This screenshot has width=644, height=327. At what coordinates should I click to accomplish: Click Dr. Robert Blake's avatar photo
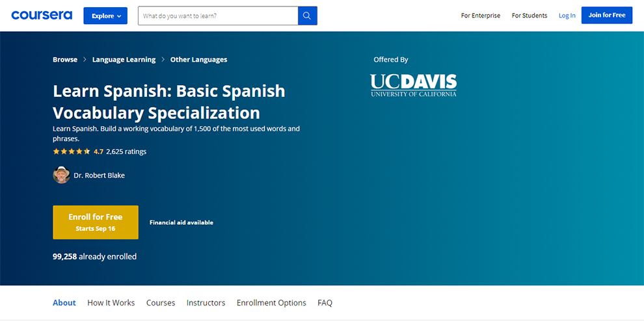[62, 175]
